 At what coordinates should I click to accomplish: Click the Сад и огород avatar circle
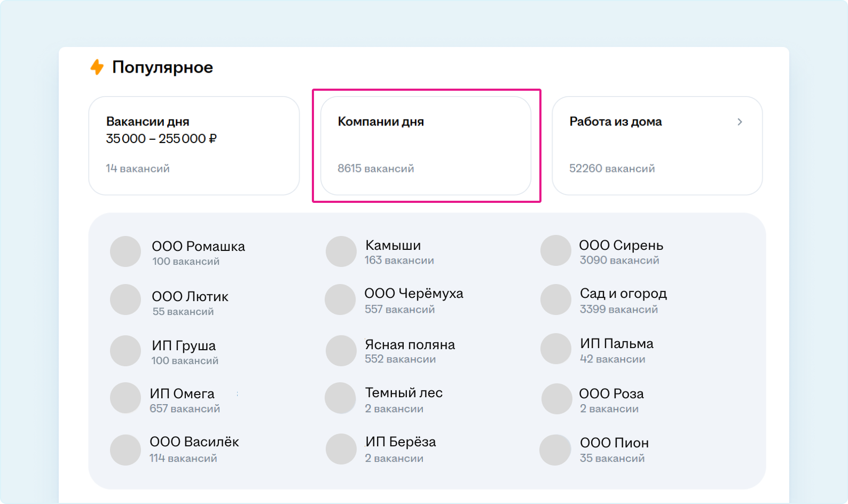pos(556,300)
